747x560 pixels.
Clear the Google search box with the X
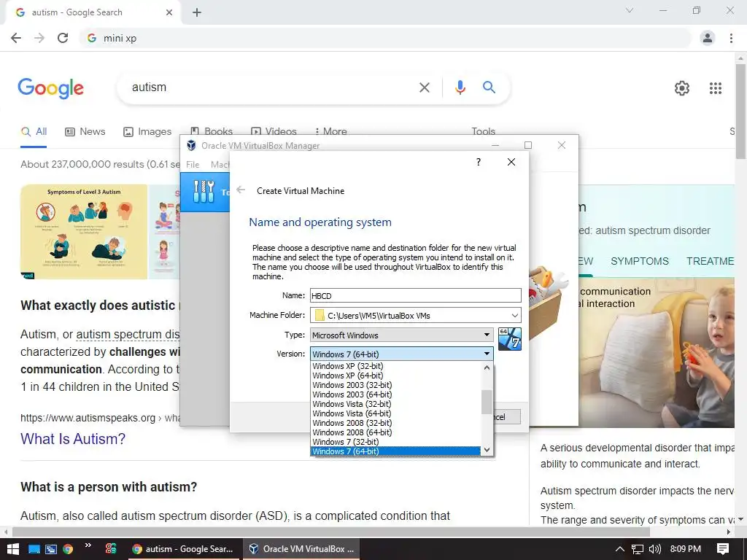[x=424, y=87]
